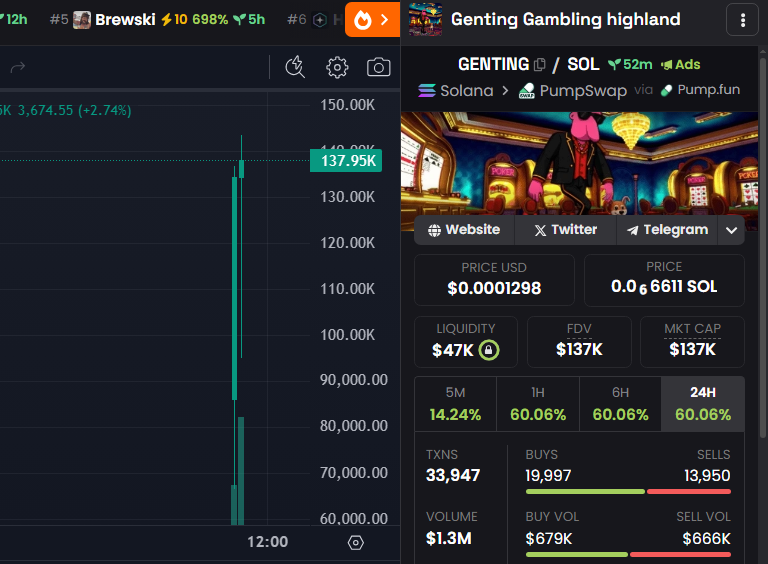Open the trending fire button
Image resolution: width=768 pixels, height=564 pixels.
tap(372, 20)
